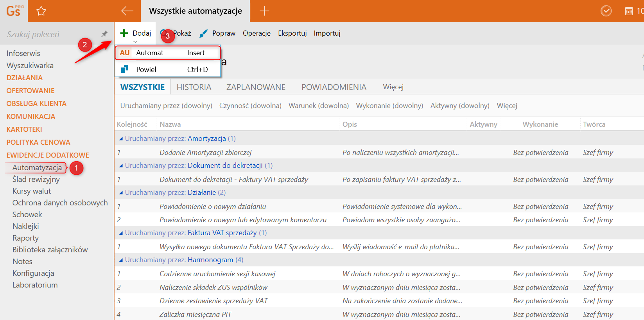The height and width of the screenshot is (320, 644).
Task: Open the Operacje toolbar menu
Action: point(257,33)
